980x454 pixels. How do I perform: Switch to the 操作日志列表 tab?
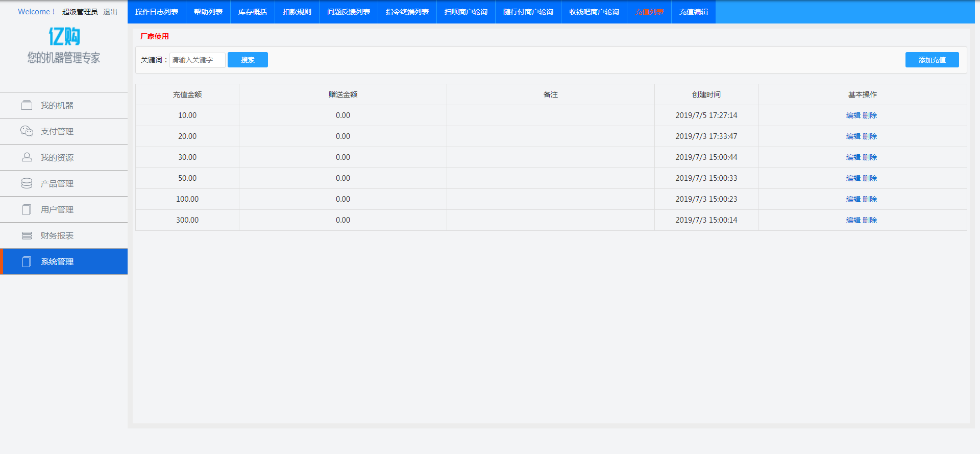[x=157, y=12]
